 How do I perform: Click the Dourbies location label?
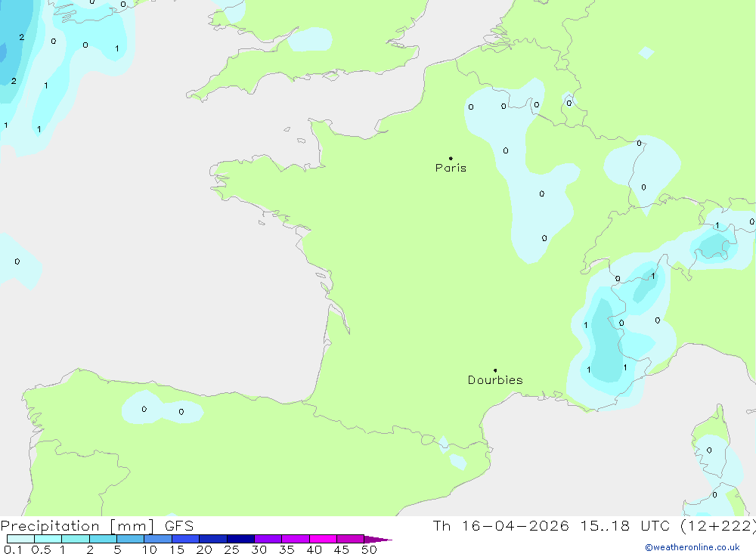495,380
